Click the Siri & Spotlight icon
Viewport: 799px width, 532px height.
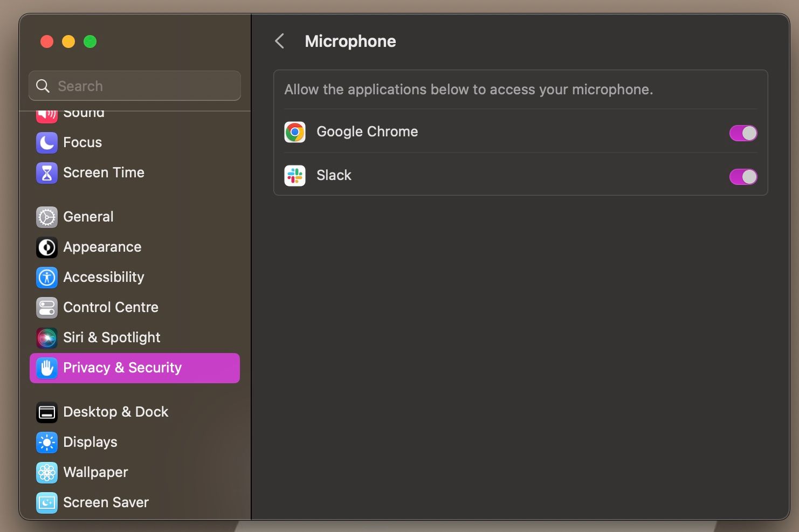(x=46, y=337)
